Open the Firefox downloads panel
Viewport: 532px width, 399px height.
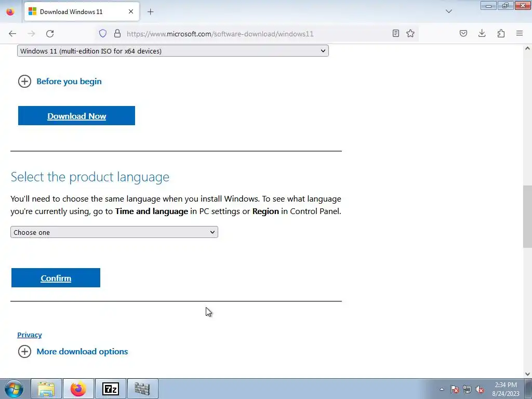click(482, 33)
